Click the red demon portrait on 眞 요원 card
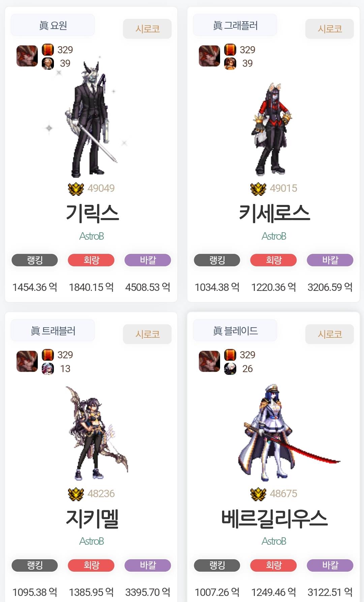 27,56
